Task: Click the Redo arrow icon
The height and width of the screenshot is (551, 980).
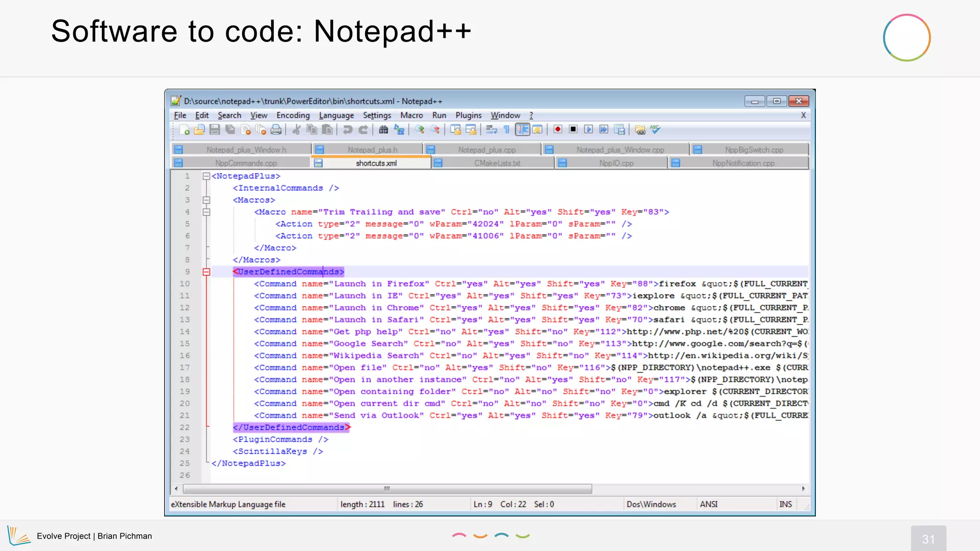Action: pos(363,130)
